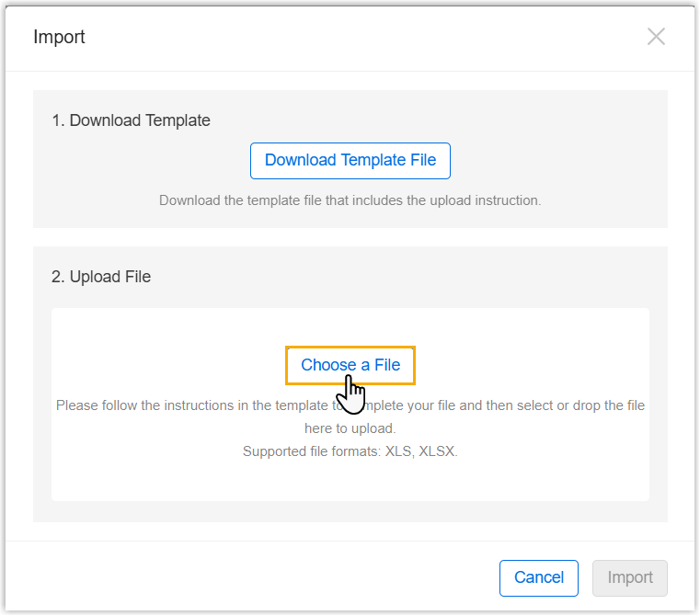
Task: Click grey margin of Upload File section
Action: (x=42, y=414)
